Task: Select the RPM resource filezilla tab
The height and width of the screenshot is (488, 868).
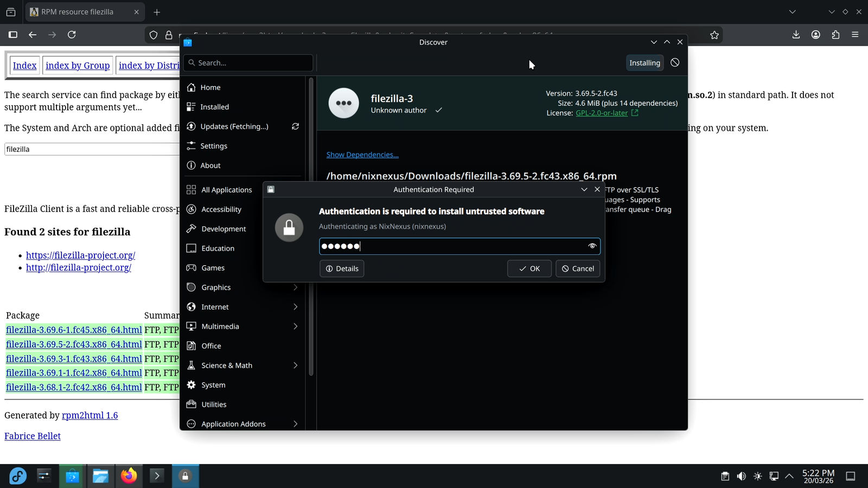Action: pos(85,12)
